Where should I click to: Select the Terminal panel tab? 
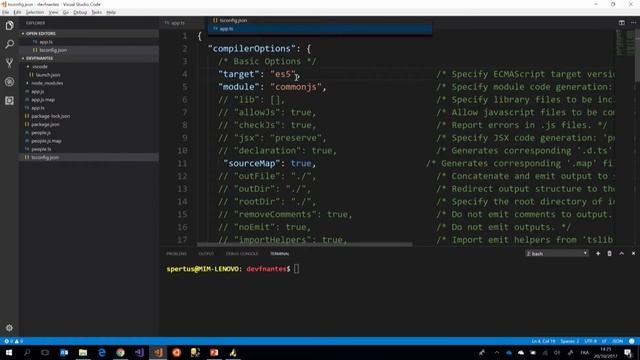pyautogui.click(x=280, y=253)
